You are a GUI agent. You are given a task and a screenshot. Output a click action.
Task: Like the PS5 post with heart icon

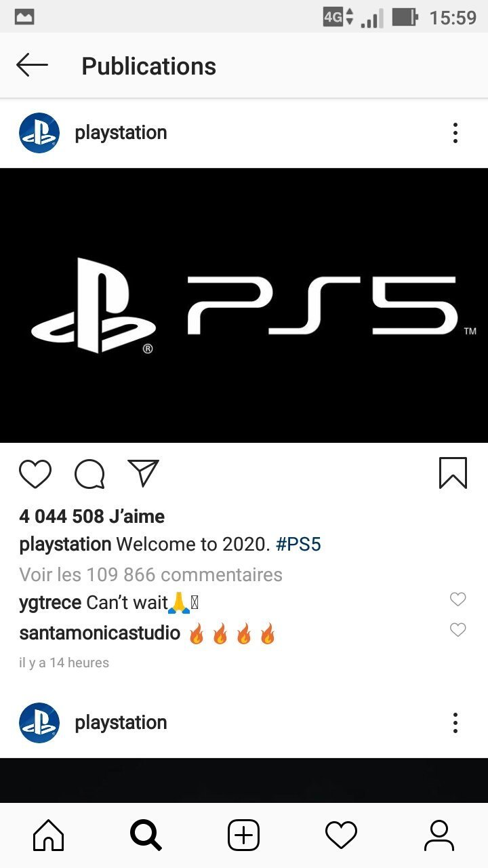coord(35,474)
